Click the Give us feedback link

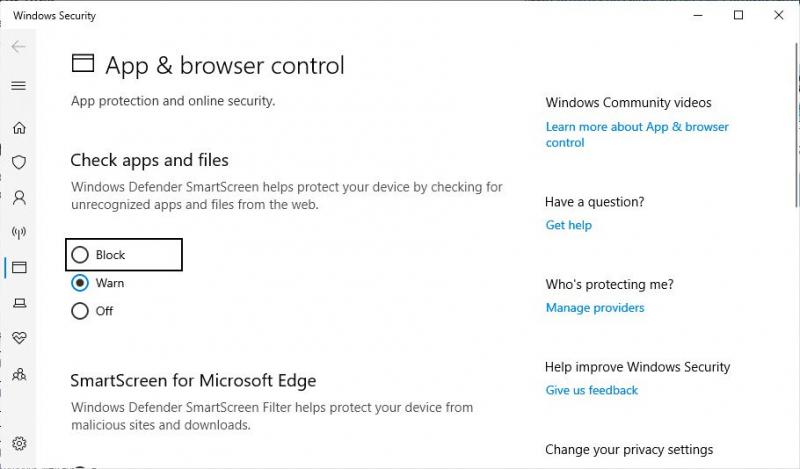click(591, 390)
